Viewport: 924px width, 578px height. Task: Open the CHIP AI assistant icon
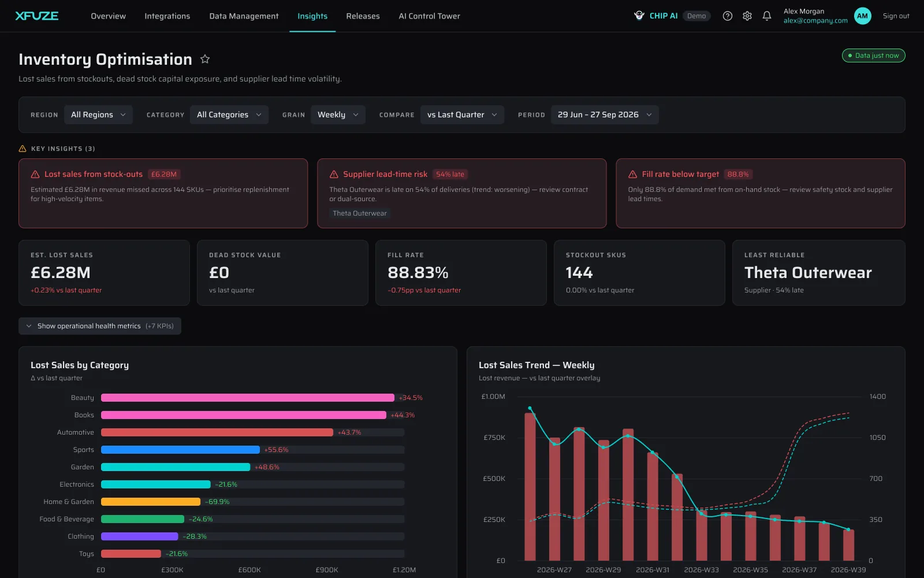tap(639, 16)
